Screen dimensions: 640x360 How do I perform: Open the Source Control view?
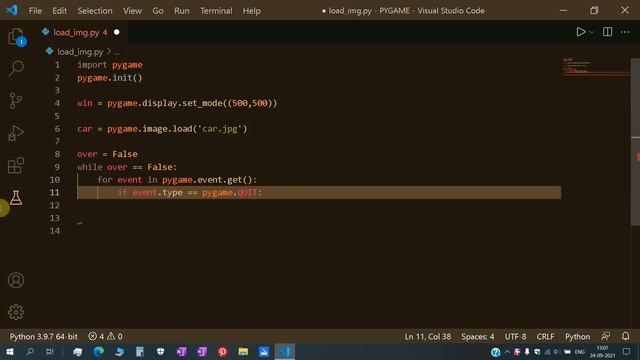coord(16,100)
